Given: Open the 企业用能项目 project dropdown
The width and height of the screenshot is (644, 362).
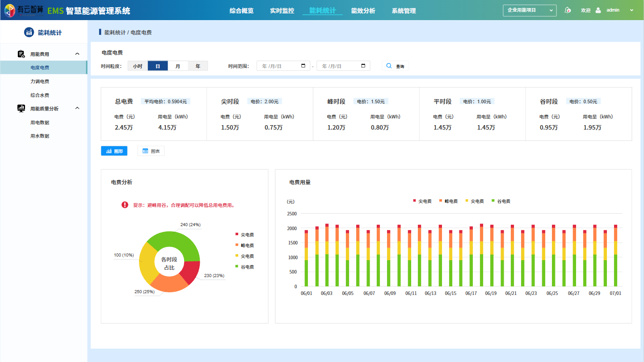Looking at the screenshot, I should tap(529, 10).
